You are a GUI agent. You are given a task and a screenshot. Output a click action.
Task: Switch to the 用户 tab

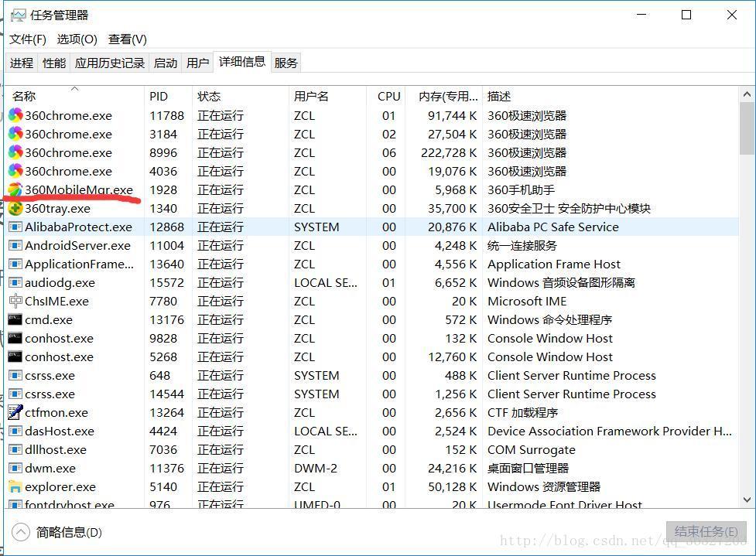(197, 63)
